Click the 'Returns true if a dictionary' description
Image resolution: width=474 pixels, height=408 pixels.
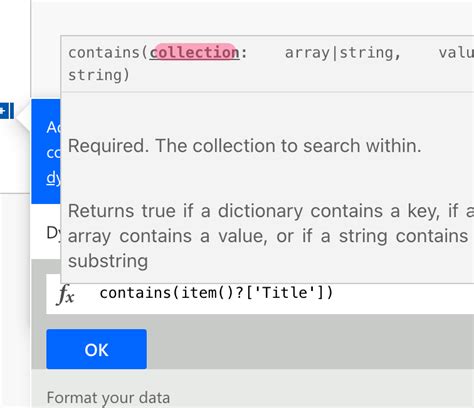click(185, 211)
